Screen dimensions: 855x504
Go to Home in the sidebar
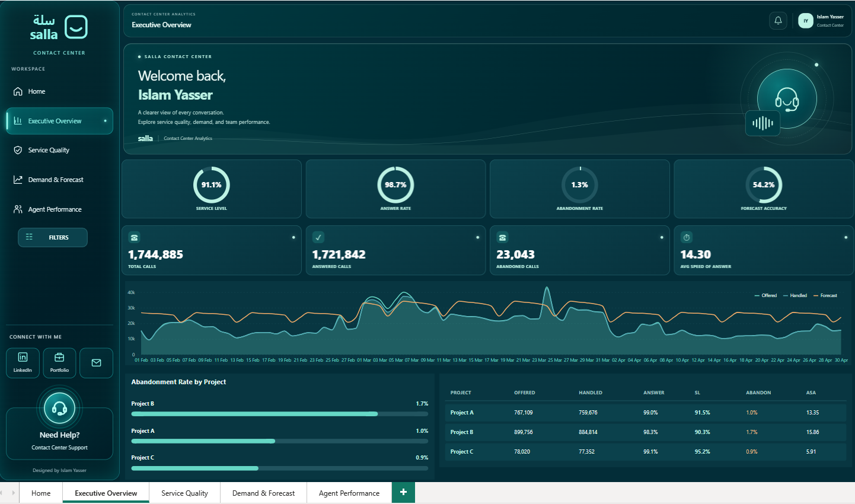click(x=59, y=91)
